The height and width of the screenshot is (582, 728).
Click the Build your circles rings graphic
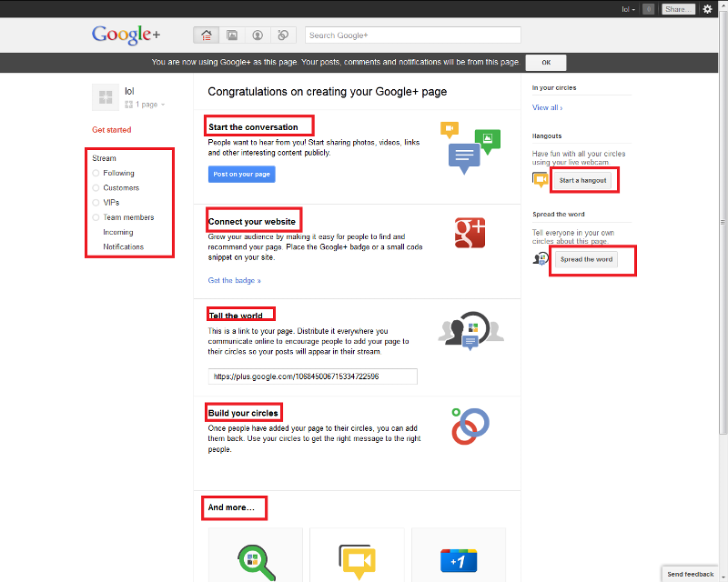470,426
